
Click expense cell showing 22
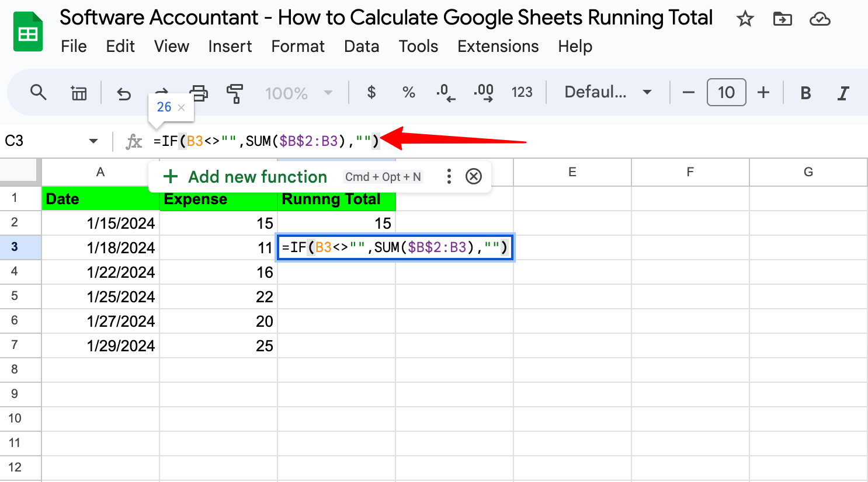pos(218,296)
